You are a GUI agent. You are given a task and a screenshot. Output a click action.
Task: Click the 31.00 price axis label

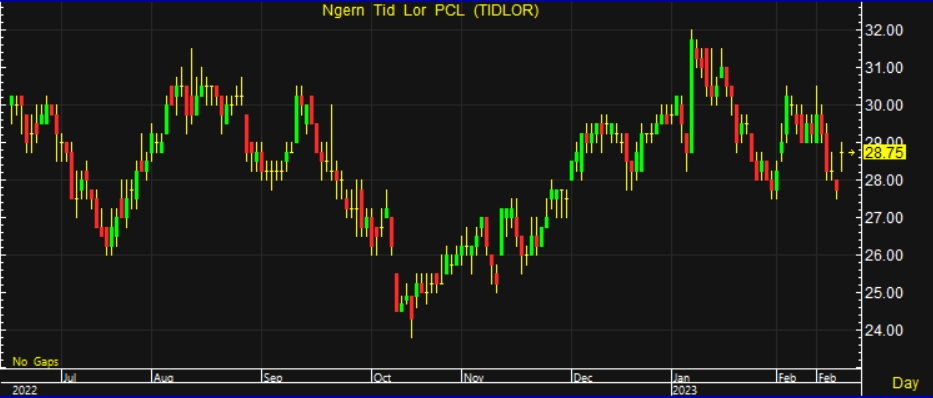pos(885,68)
